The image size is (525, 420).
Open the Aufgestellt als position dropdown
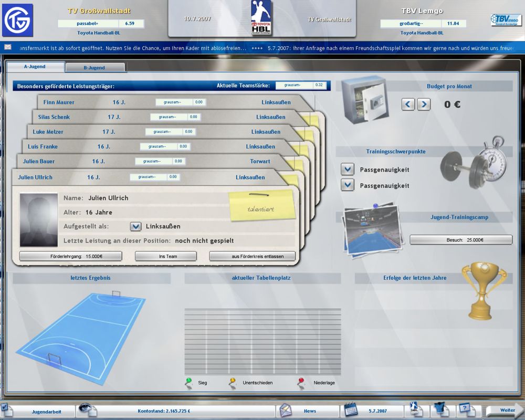(x=136, y=226)
